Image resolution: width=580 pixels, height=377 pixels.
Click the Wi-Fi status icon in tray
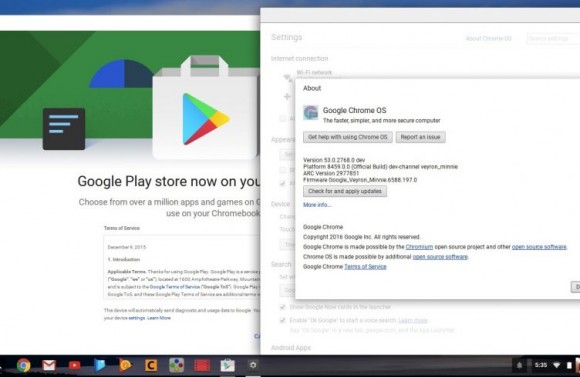pyautogui.click(x=556, y=365)
